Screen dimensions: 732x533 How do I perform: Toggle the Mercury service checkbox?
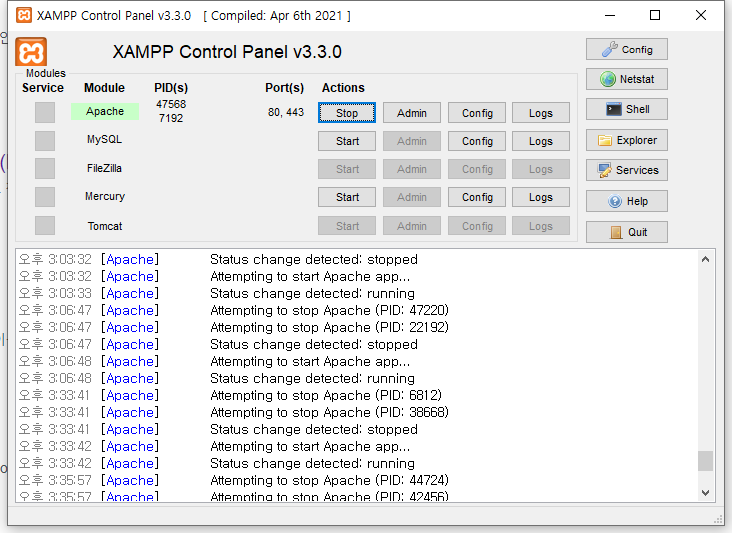[45, 197]
